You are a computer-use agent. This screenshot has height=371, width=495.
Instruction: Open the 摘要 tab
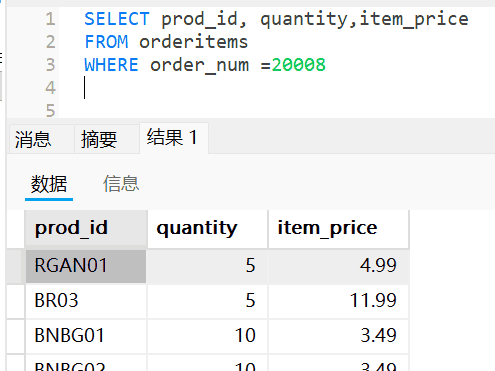107,139
